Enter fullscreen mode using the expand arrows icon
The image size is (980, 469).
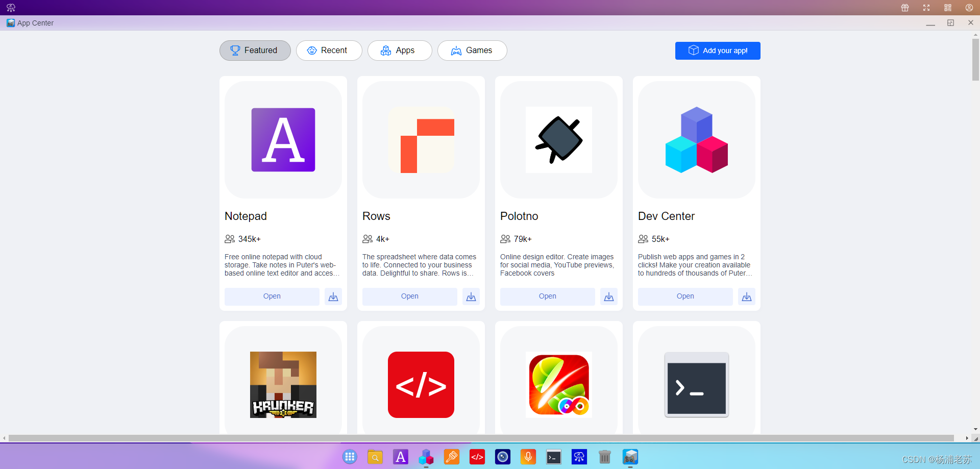(926, 8)
